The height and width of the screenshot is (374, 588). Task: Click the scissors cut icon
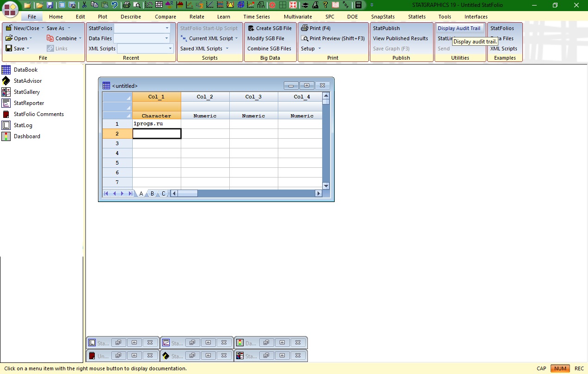(84, 5)
